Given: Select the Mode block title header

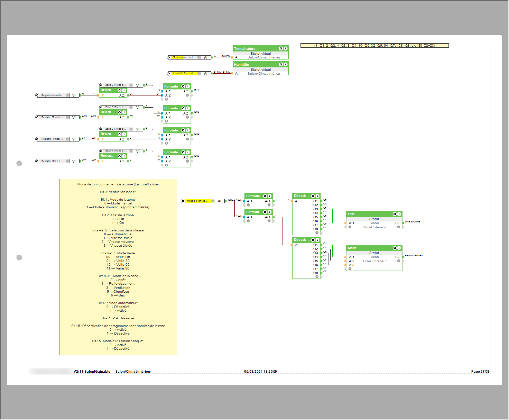Looking at the screenshot, I should coord(368,248).
